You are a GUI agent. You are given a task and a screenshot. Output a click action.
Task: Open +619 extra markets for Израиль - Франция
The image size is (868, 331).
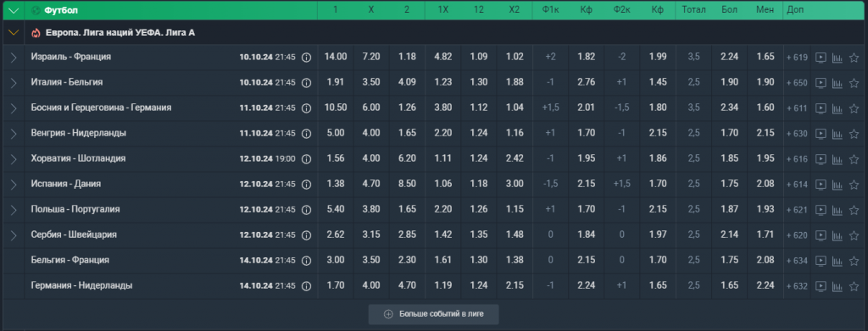click(x=797, y=57)
